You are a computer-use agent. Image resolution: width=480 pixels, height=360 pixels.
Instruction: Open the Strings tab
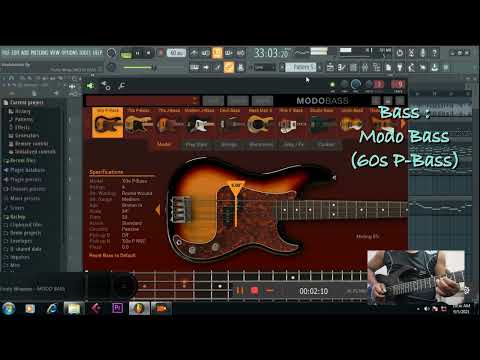click(x=229, y=144)
